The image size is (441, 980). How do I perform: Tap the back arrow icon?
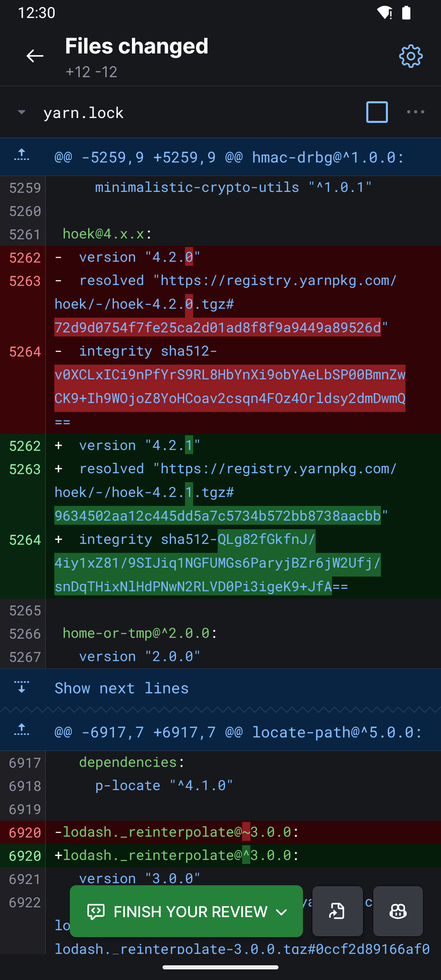point(35,56)
